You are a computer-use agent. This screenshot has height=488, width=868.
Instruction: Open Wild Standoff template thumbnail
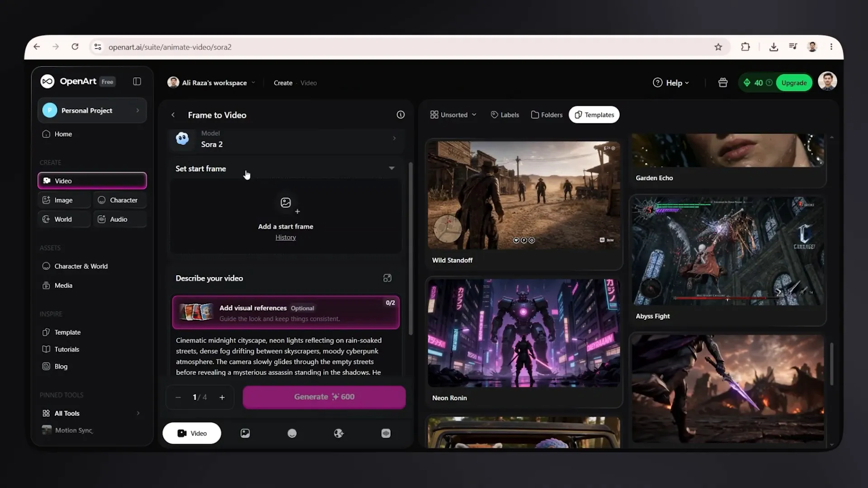(524, 195)
